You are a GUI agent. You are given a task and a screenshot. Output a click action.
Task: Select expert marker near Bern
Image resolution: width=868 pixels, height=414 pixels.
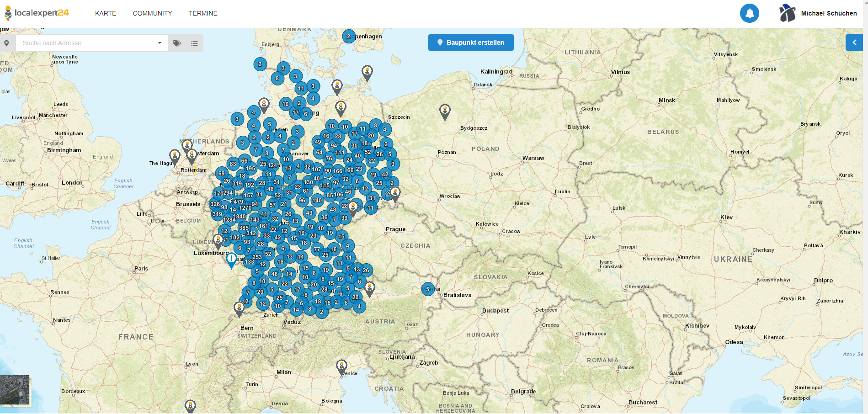click(239, 309)
